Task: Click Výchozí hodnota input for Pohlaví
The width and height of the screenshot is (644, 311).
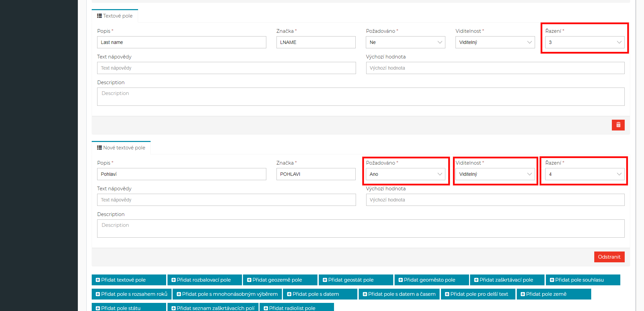Action: click(495, 200)
